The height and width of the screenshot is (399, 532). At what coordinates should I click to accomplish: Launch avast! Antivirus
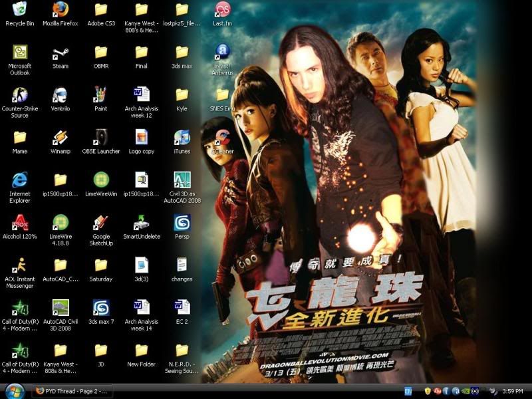coord(222,53)
